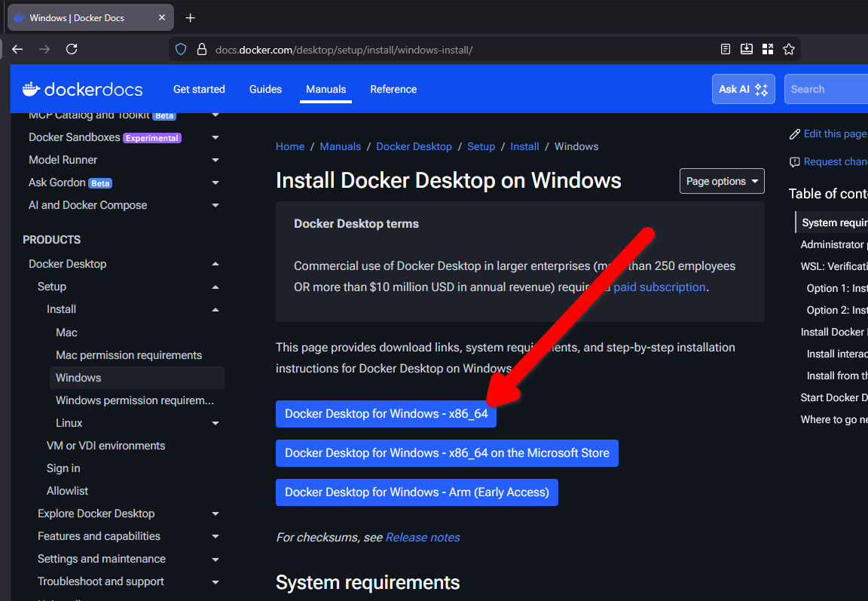The image size is (868, 601).
Task: Download Docker Desktop for Windows x86_64
Action: pos(386,414)
